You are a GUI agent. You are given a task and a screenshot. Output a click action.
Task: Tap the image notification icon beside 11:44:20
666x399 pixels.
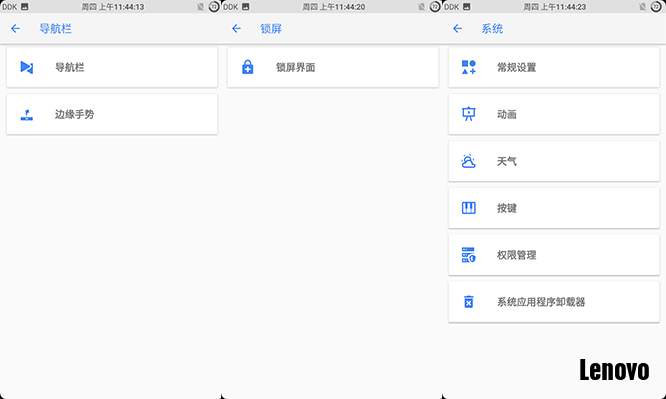pos(246,7)
